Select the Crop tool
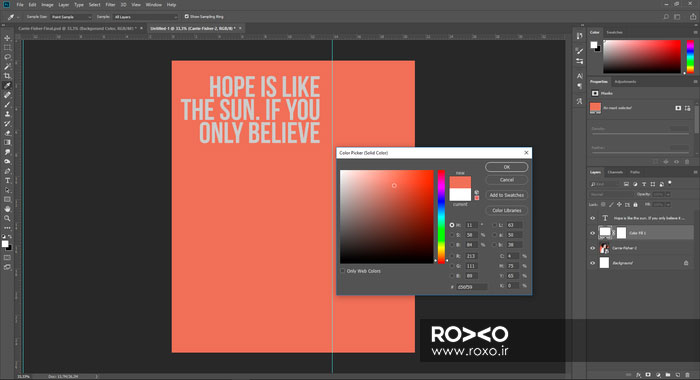The height and width of the screenshot is (380, 700). click(x=7, y=76)
